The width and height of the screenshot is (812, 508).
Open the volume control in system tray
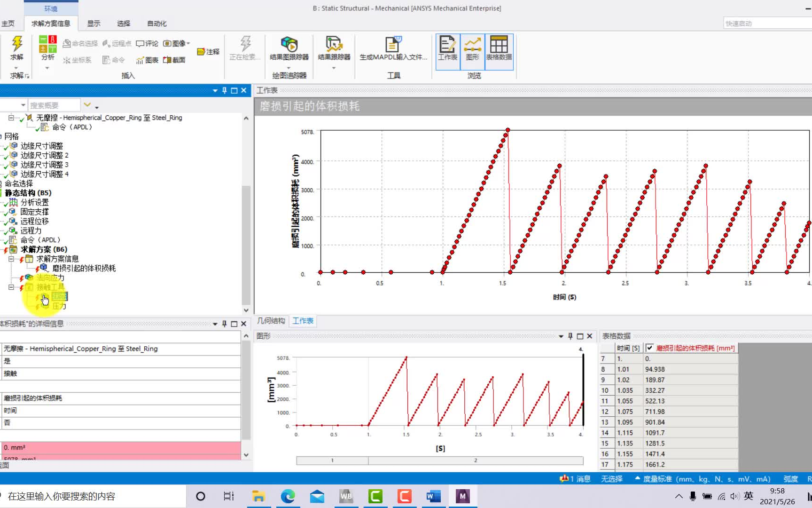(x=734, y=496)
